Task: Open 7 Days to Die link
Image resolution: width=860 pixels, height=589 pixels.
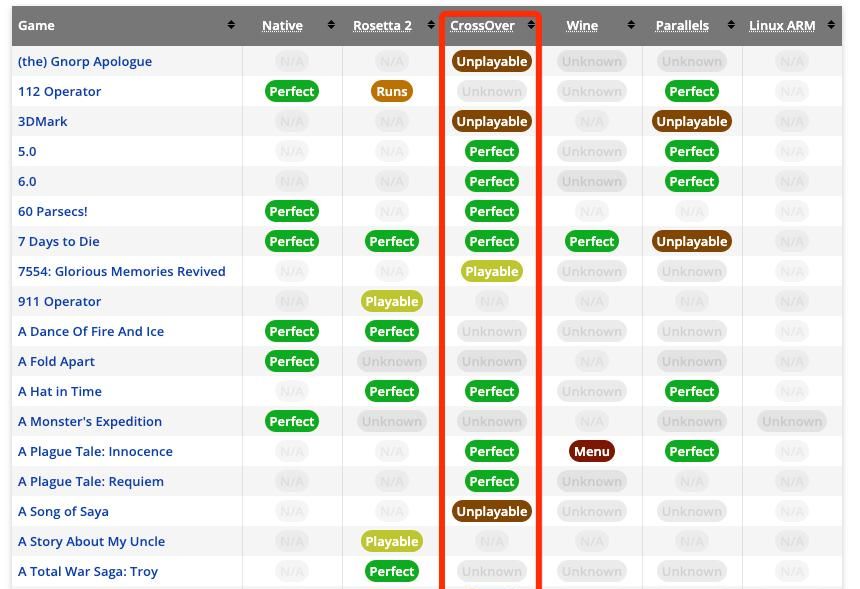Action: 59,241
